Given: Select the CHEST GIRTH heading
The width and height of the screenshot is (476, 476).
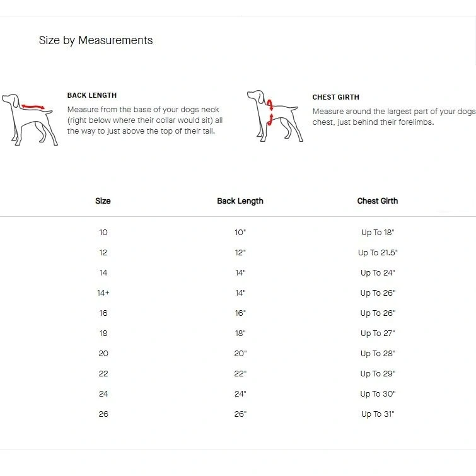Looking at the screenshot, I should (336, 97).
